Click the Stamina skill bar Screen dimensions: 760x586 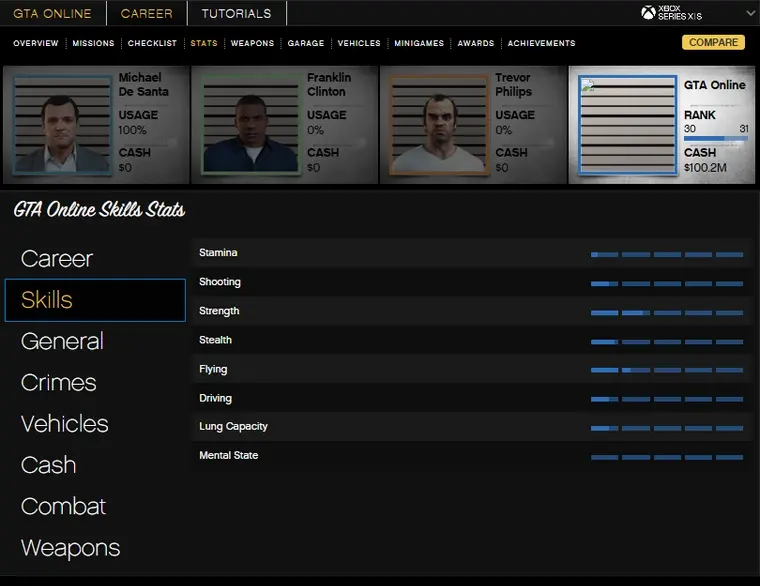point(667,254)
